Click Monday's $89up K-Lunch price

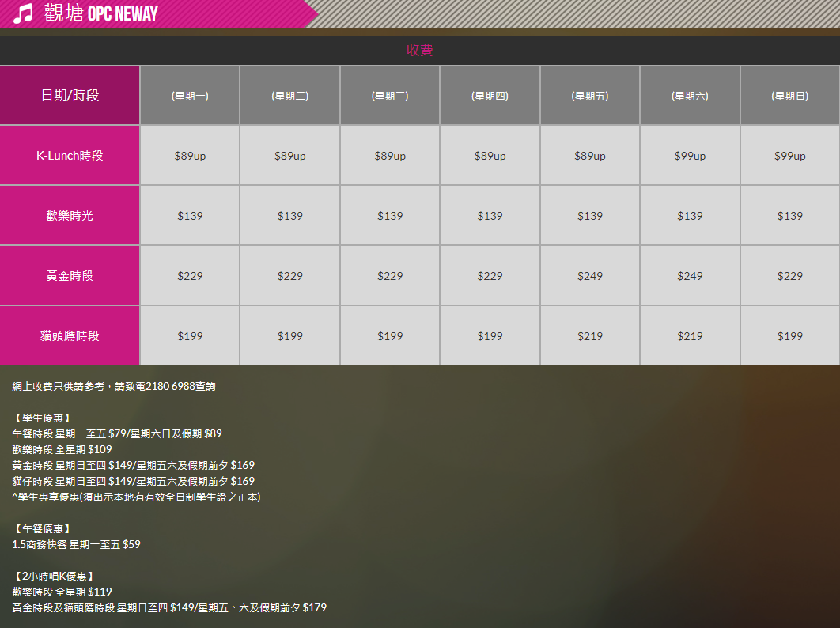pos(190,156)
